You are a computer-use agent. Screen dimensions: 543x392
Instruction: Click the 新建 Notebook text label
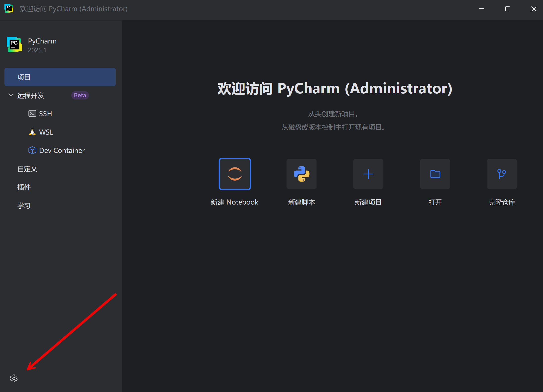(x=234, y=202)
